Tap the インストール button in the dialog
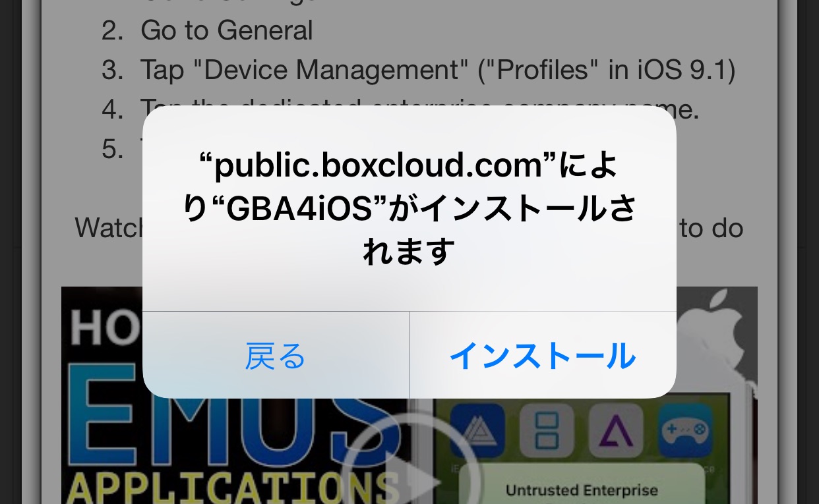This screenshot has height=504, width=819. click(x=543, y=356)
